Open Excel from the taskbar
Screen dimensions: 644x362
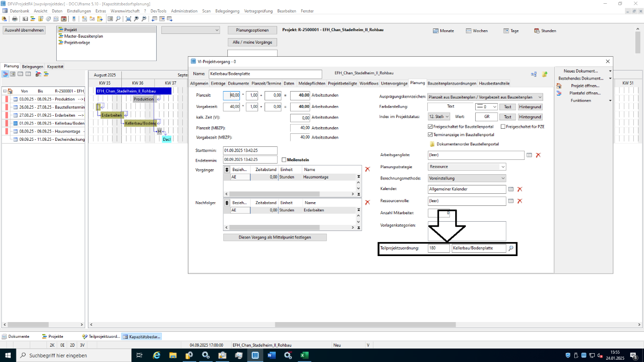304,355
